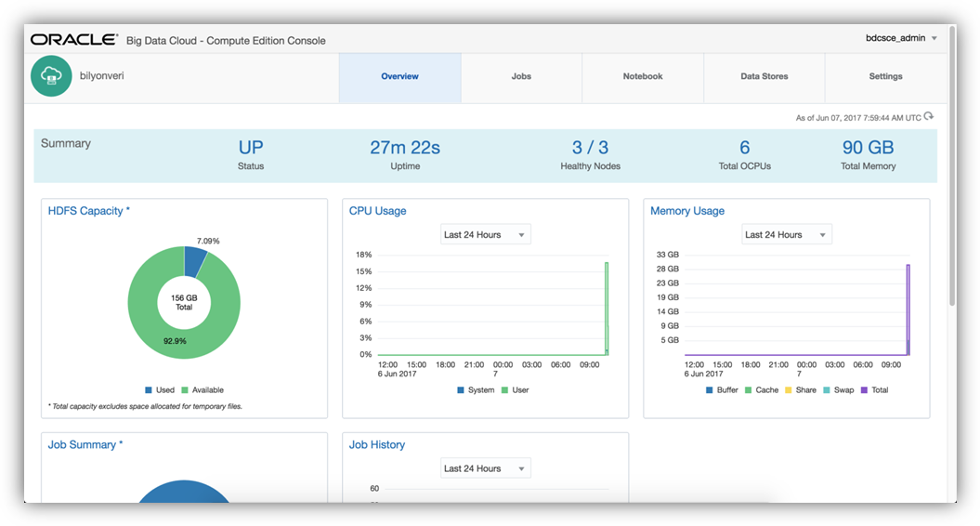Open the Notebook tab
980x526 pixels.
point(643,77)
